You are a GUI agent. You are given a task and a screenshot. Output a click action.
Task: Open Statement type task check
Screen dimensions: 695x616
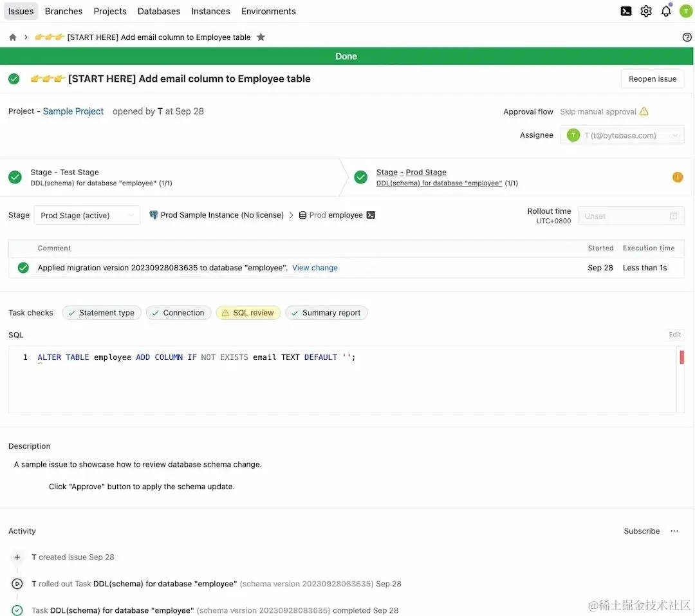(102, 313)
